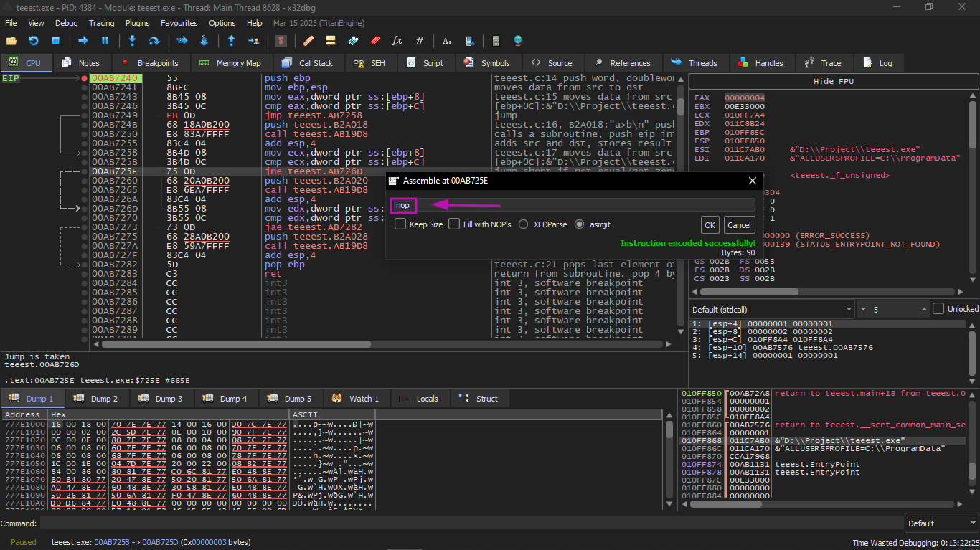
Task: Click the Run arrow toolbar icon
Action: click(83, 41)
